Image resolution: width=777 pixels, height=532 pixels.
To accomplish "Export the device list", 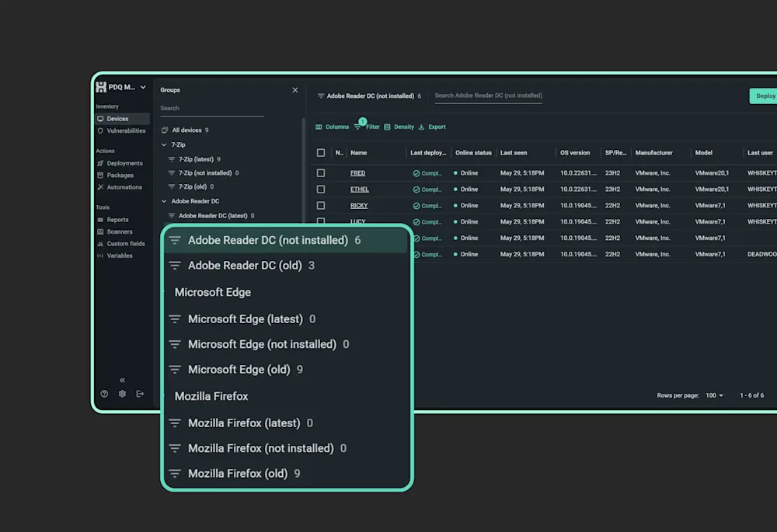I will [432, 127].
